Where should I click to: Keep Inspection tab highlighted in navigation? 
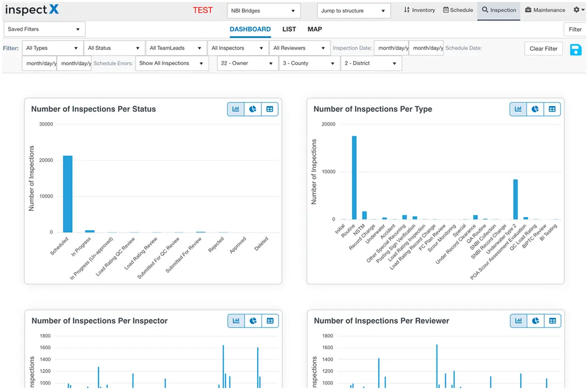pos(499,10)
